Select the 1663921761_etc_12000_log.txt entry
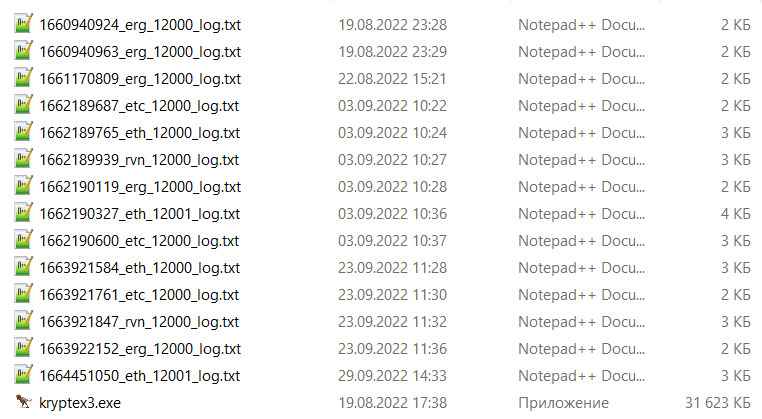The width and height of the screenshot is (762, 419). pyautogui.click(x=139, y=295)
